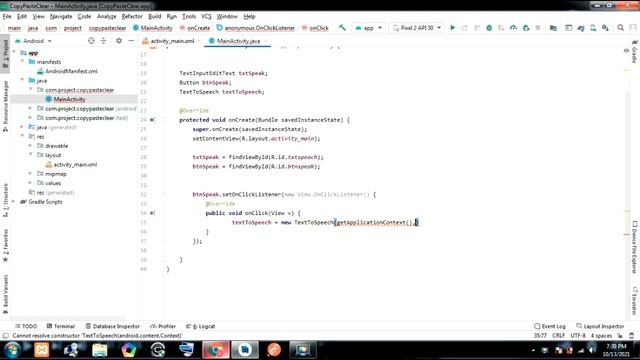Open Search Everywhere magnifier icon
The width and height of the screenshot is (640, 360).
coord(620,28)
